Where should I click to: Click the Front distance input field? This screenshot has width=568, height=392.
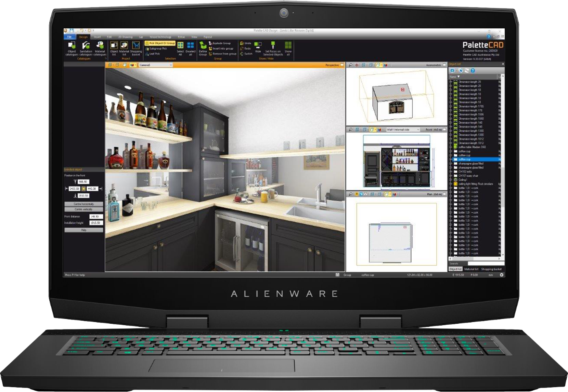pyautogui.click(x=96, y=217)
